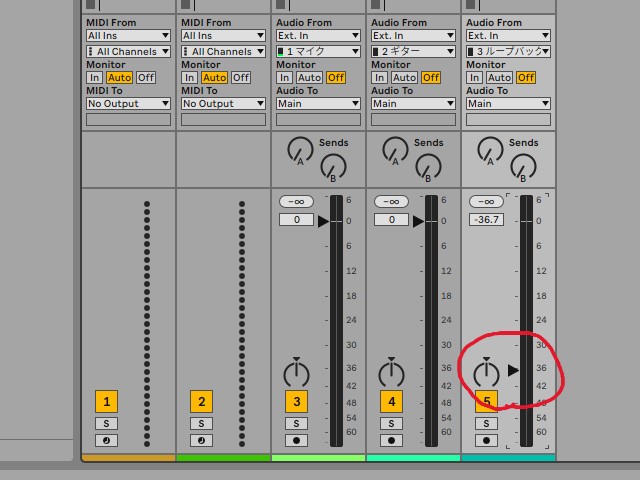Deactivate track 5 with its activator button

(486, 402)
